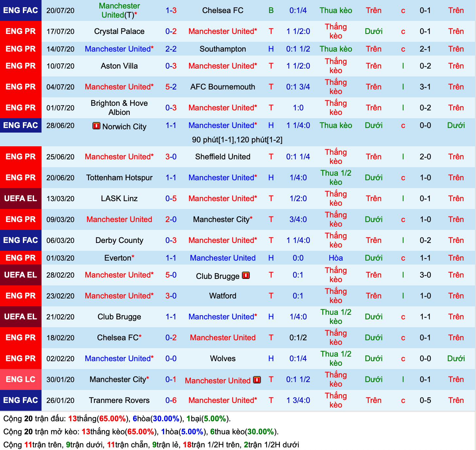Click the red card icon beside Manchester United on 30/01/20

(257, 380)
